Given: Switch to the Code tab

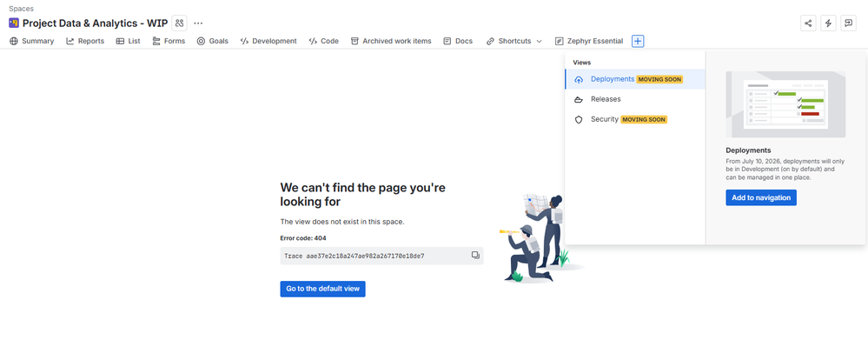Looking at the screenshot, I should [323, 41].
